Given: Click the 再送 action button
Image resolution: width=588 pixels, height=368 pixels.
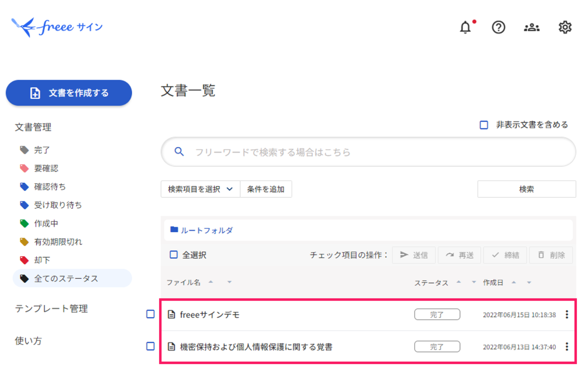Looking at the screenshot, I should pyautogui.click(x=459, y=255).
